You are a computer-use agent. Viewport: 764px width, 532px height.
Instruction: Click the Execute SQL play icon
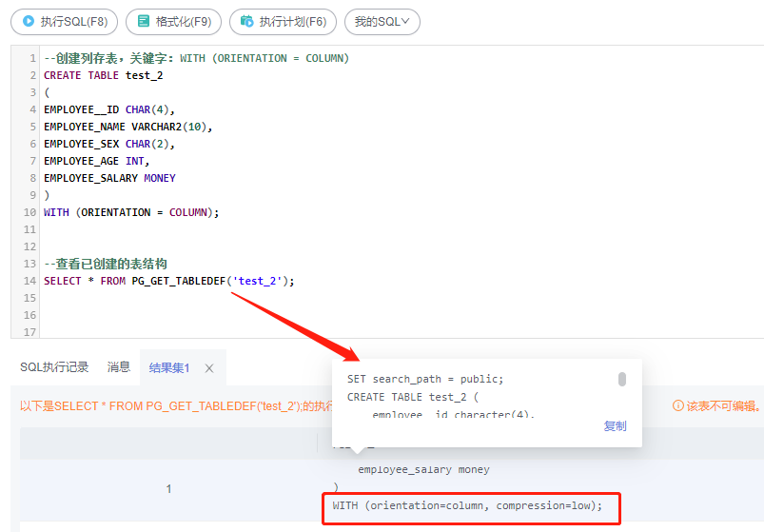[29, 22]
